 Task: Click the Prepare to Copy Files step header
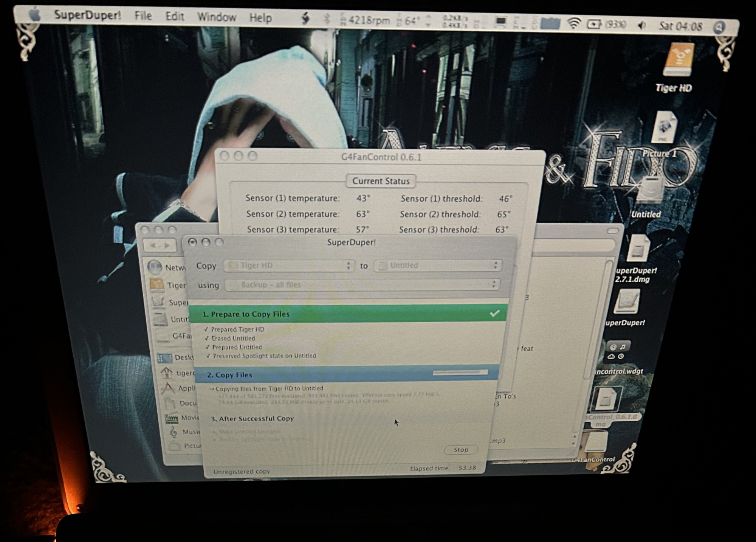click(x=348, y=314)
